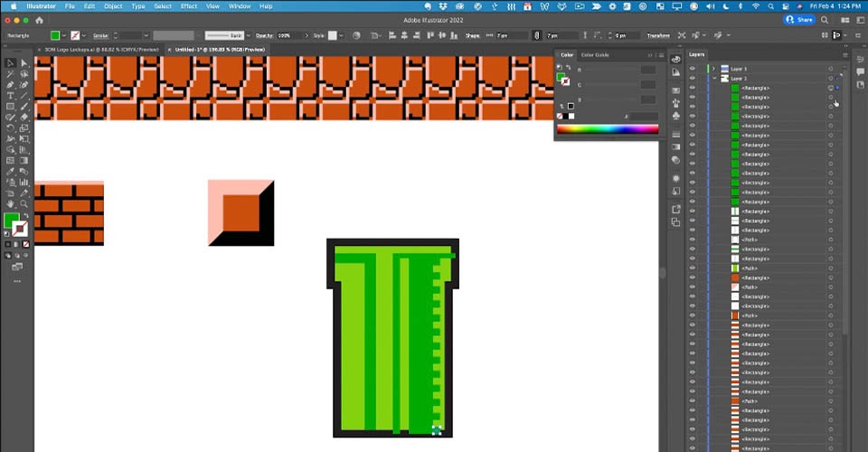868x452 pixels.
Task: Activate the toolbar stroke box
Action: click(x=20, y=229)
